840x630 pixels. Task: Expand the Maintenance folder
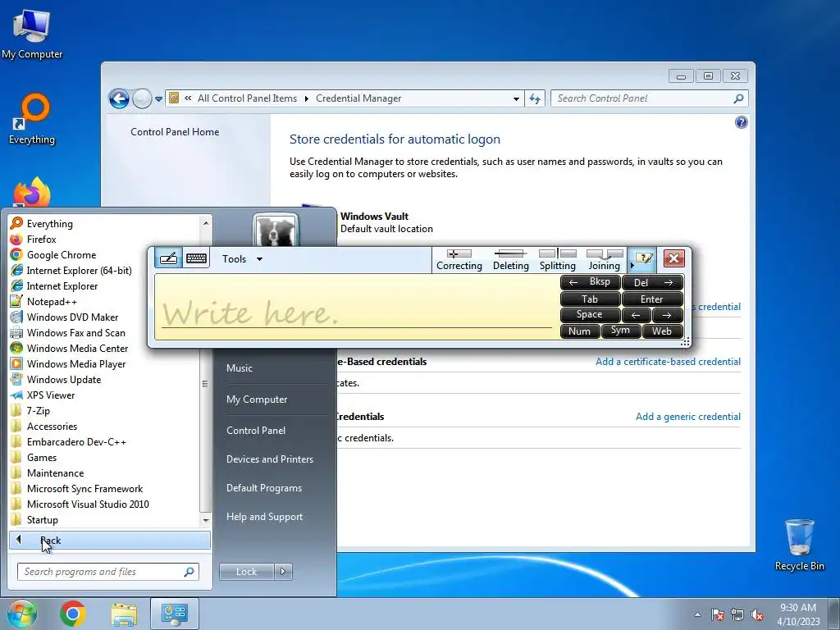[x=105, y=472]
